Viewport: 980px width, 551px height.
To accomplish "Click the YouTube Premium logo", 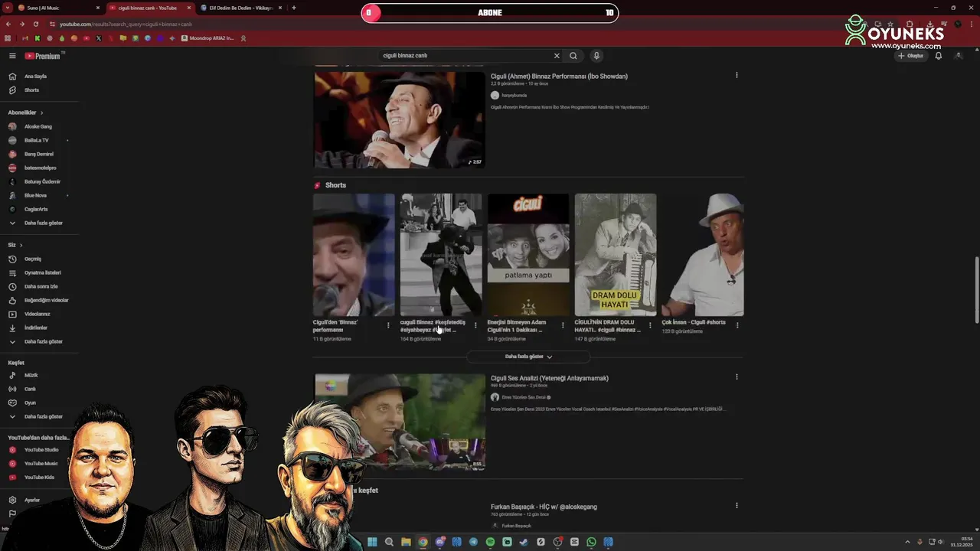I will 42,56.
